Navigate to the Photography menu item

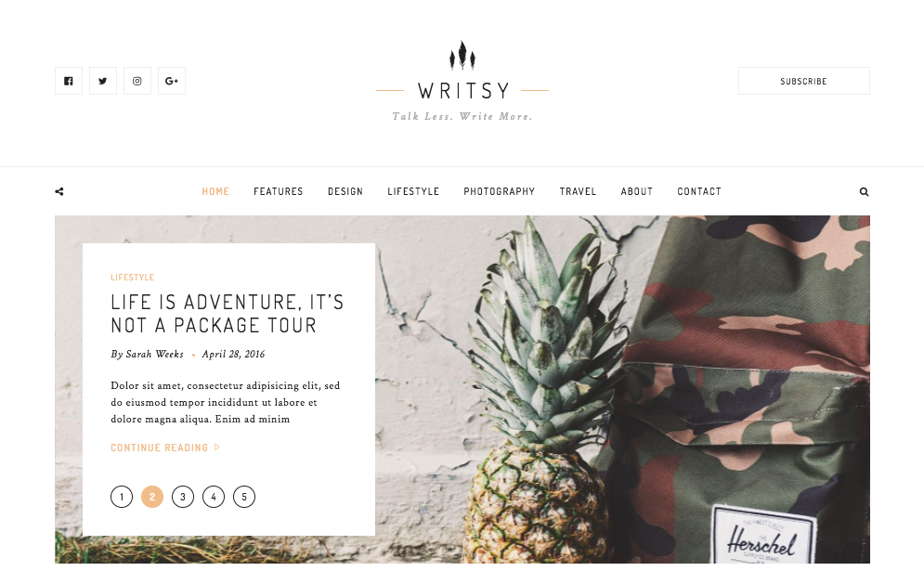(x=499, y=191)
